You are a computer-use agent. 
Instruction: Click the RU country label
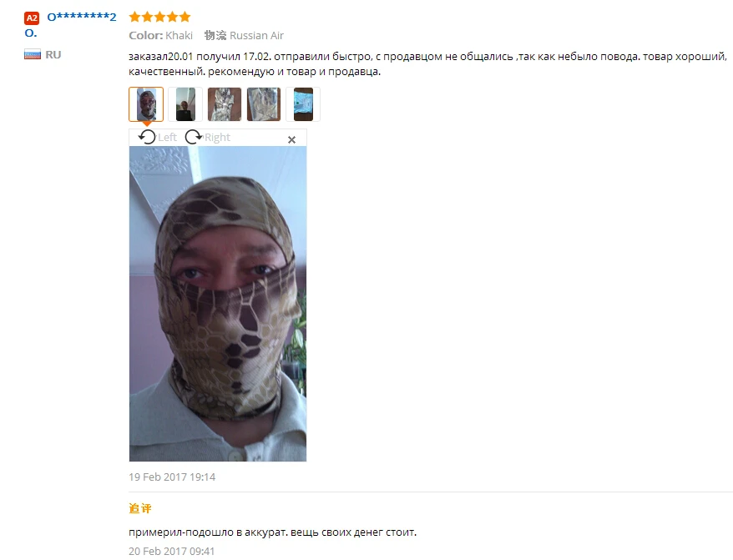coord(53,55)
